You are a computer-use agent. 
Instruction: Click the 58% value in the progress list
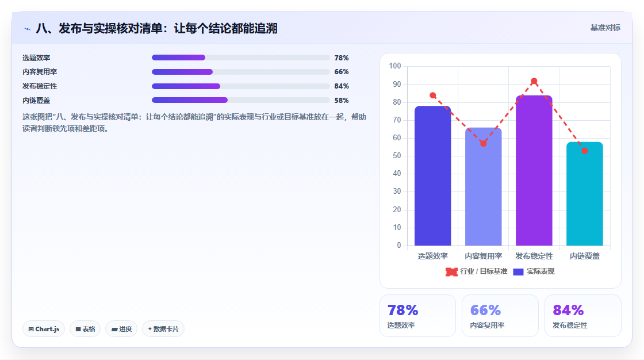click(x=342, y=101)
